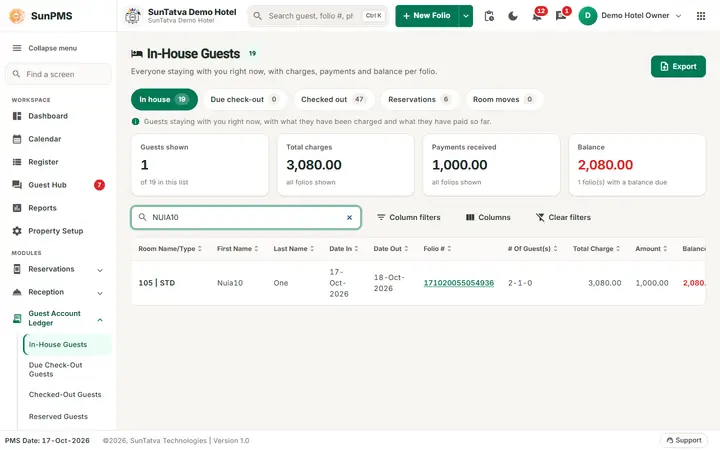Image resolution: width=720 pixels, height=450 pixels.
Task: Open the apps grid icon
Action: 701,16
